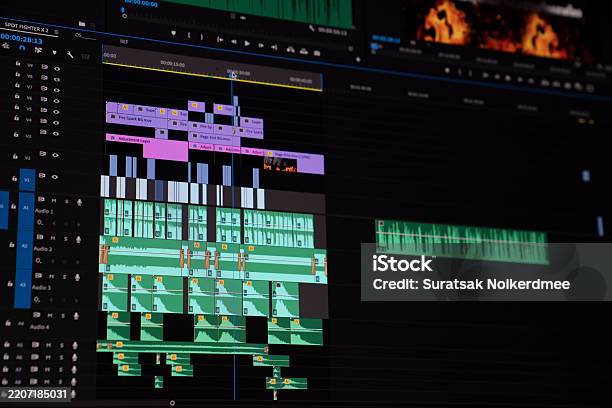Toggle A3 track targeting button
Image resolution: width=612 pixels, height=408 pixels.
(23, 287)
